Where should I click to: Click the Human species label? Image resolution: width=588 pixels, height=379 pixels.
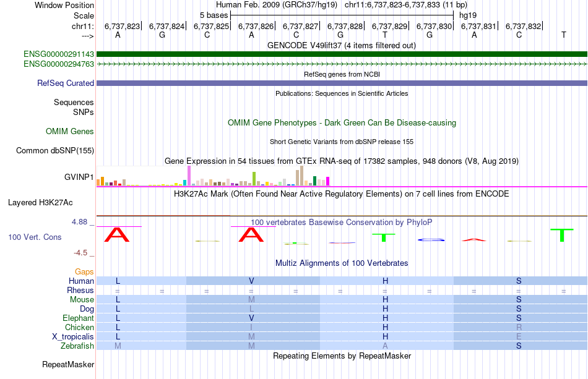click(x=81, y=281)
